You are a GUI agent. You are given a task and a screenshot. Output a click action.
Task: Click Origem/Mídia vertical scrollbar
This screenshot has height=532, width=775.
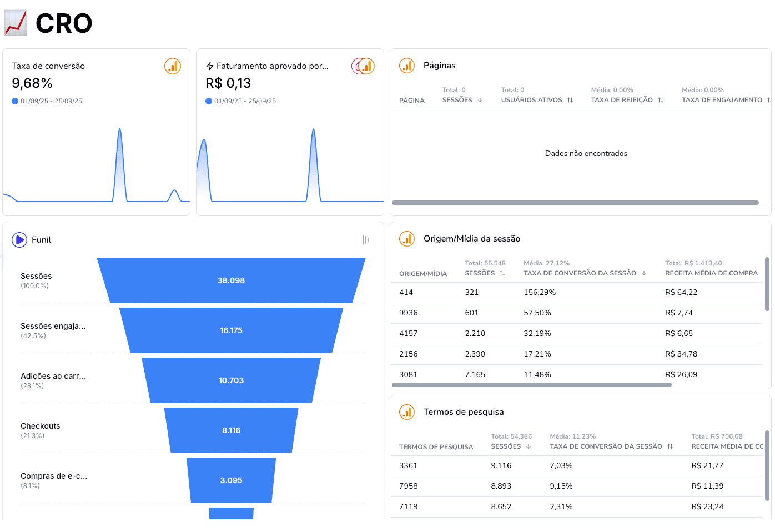click(x=767, y=284)
